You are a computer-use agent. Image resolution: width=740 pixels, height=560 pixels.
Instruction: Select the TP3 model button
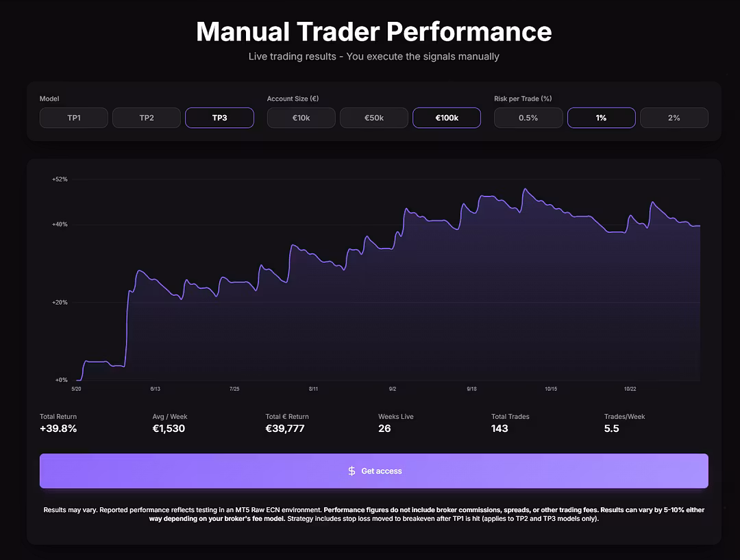click(219, 118)
